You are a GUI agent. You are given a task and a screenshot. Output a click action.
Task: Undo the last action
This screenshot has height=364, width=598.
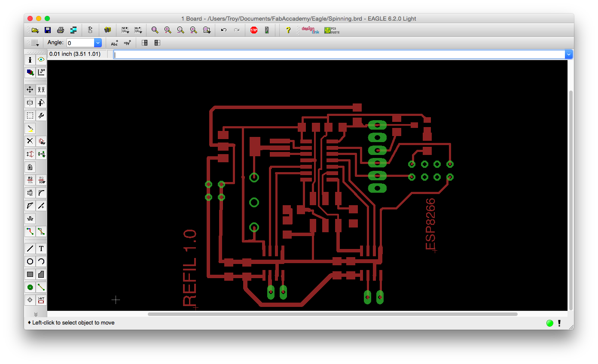click(224, 30)
